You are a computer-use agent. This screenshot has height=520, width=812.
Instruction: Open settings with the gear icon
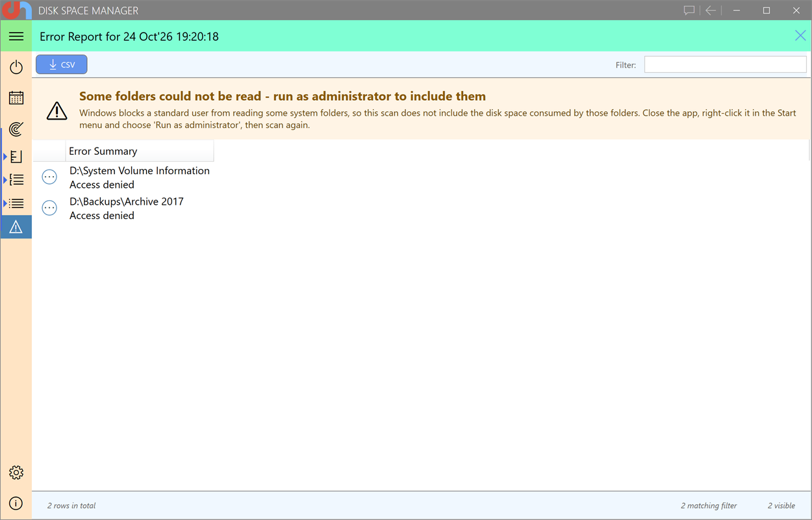click(16, 473)
